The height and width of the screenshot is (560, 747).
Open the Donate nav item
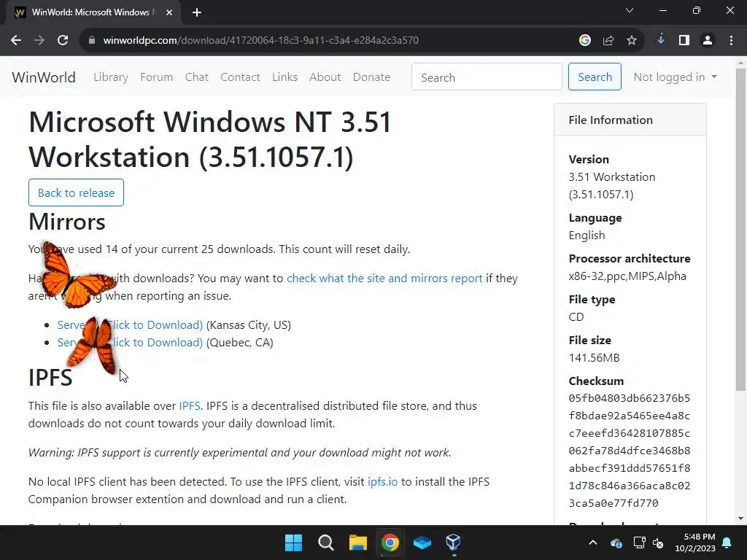coord(371,77)
